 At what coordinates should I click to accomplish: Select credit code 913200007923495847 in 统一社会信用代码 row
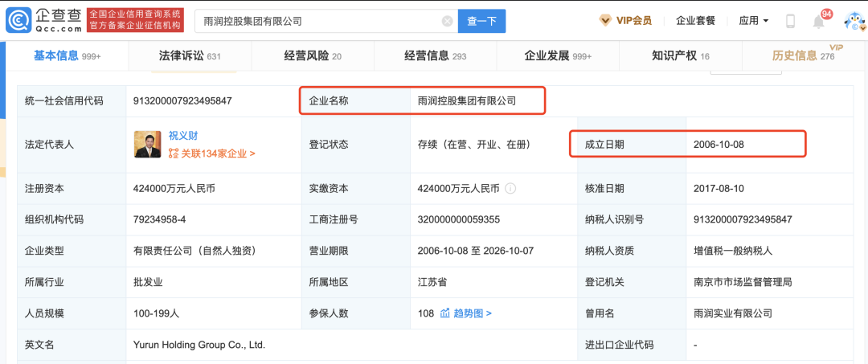pyautogui.click(x=182, y=100)
